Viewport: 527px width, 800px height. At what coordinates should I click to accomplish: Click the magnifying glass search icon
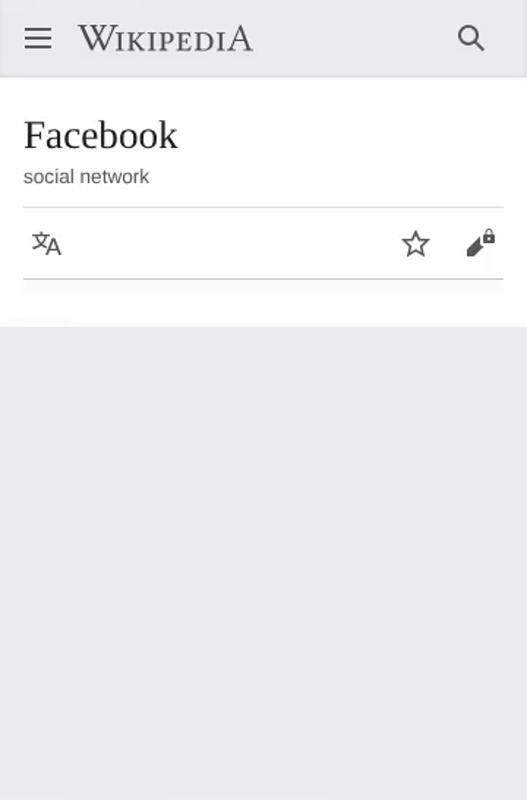pyautogui.click(x=470, y=38)
